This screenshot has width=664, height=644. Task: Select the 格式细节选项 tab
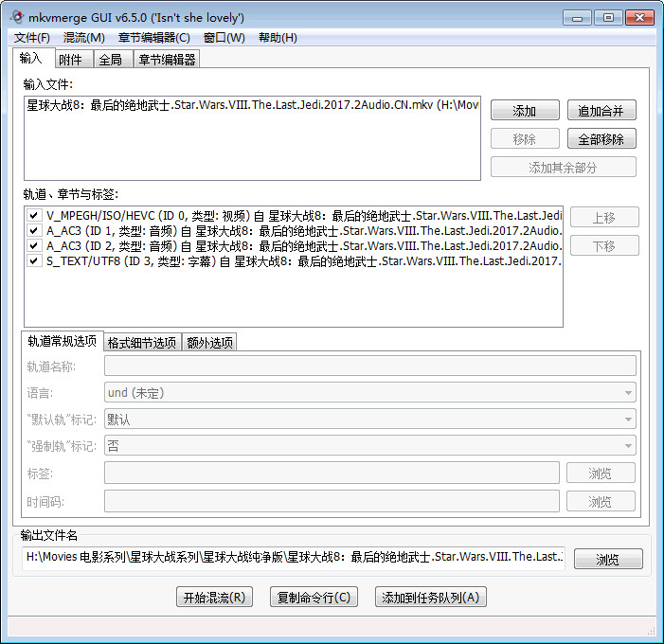pyautogui.click(x=141, y=343)
